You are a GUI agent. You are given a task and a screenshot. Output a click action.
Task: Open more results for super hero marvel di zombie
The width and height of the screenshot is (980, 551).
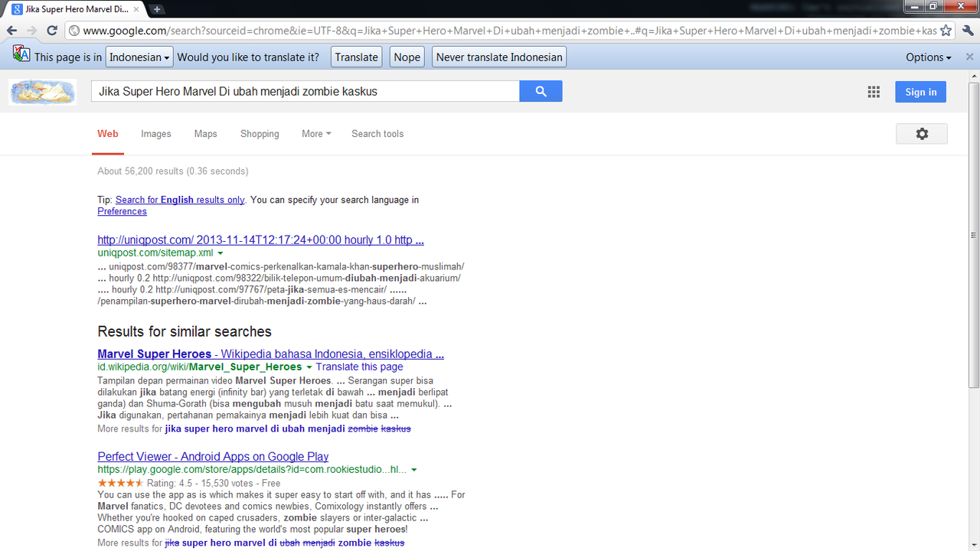(x=285, y=543)
